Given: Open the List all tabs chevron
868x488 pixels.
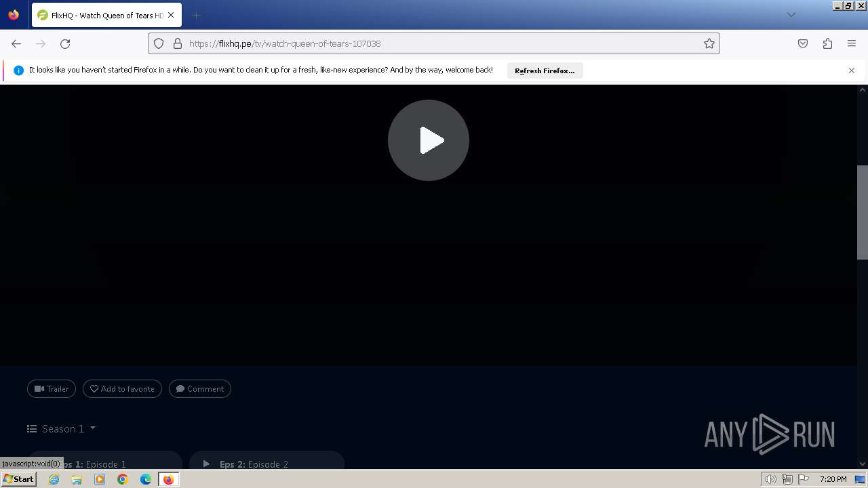Looking at the screenshot, I should (791, 15).
